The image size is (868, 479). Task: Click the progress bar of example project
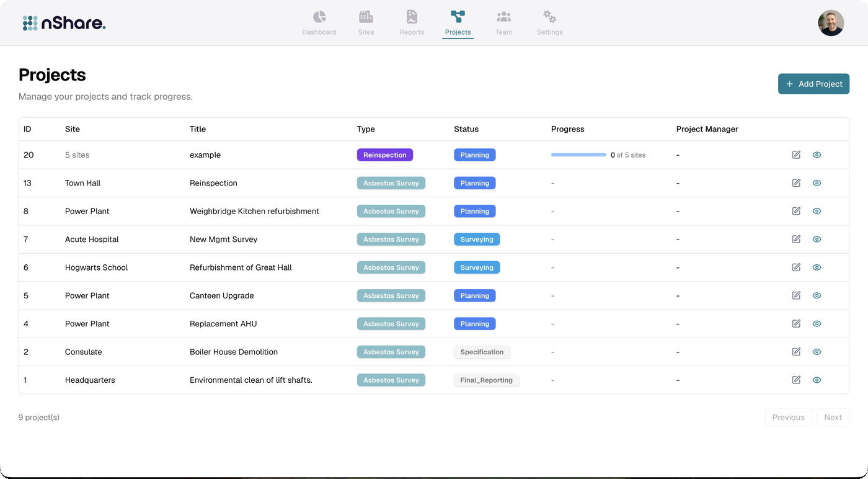578,155
